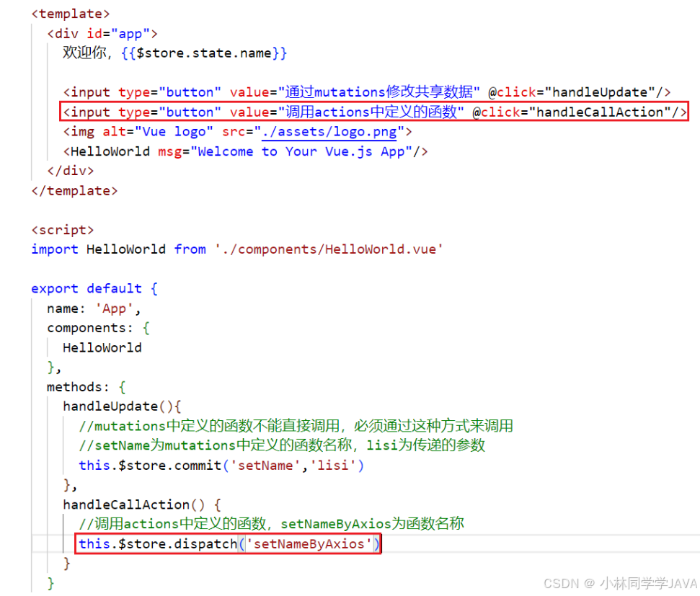Click the value="调用actions中定义的函数" attribute

(347, 112)
